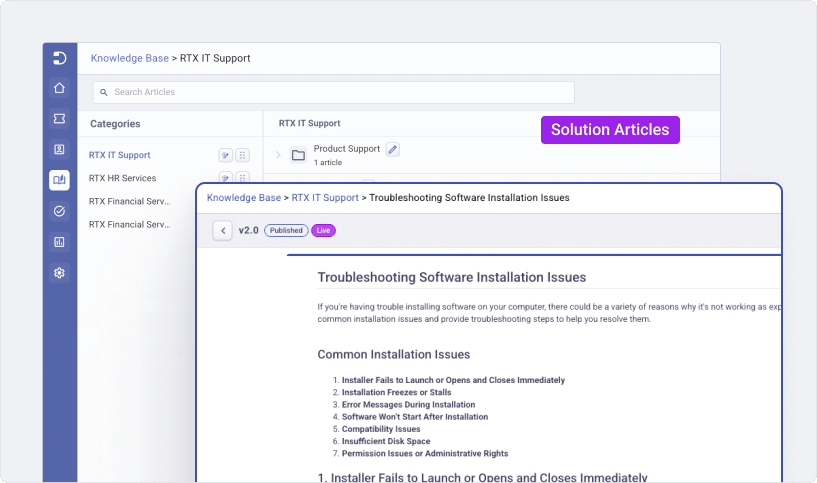Screen dimensions: 817x483
Task: Click 'Compatibility Issues' list item
Action: [381, 429]
